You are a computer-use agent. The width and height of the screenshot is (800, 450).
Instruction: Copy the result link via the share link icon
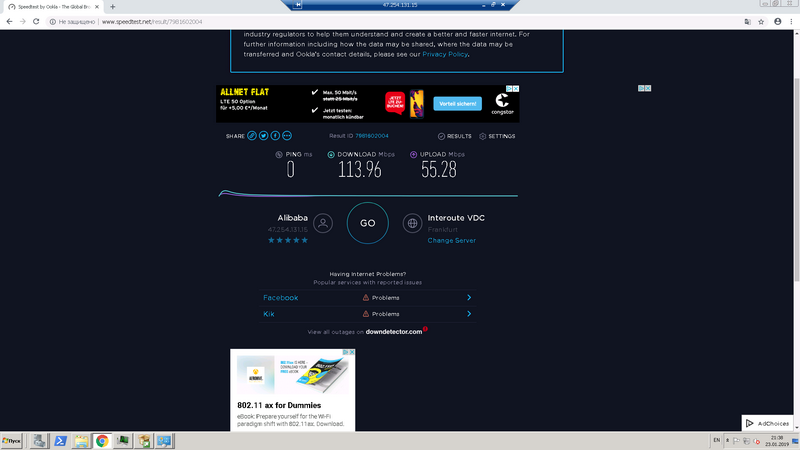point(252,136)
